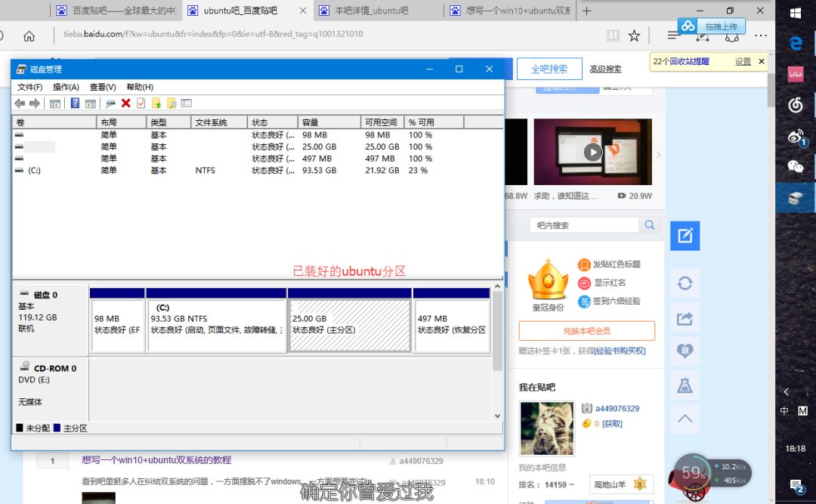Click the back-to-top chevron icon
This screenshot has height=504, width=816.
tap(685, 418)
